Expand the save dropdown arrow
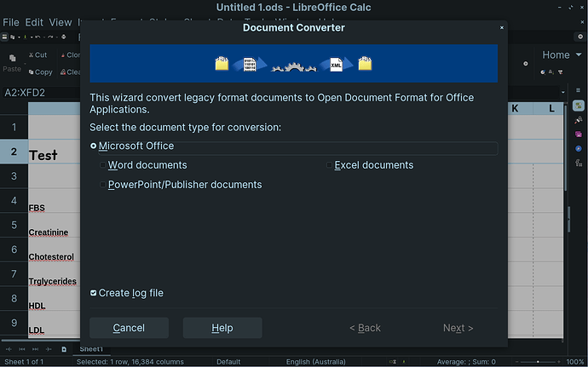 (x=32, y=37)
